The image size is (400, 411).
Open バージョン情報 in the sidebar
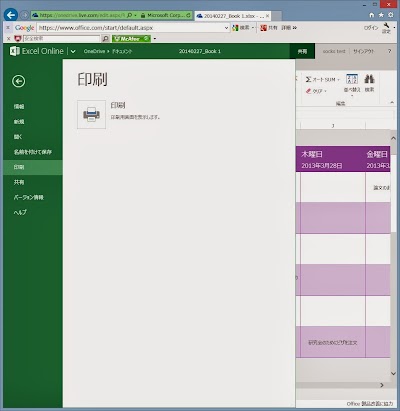pos(29,197)
